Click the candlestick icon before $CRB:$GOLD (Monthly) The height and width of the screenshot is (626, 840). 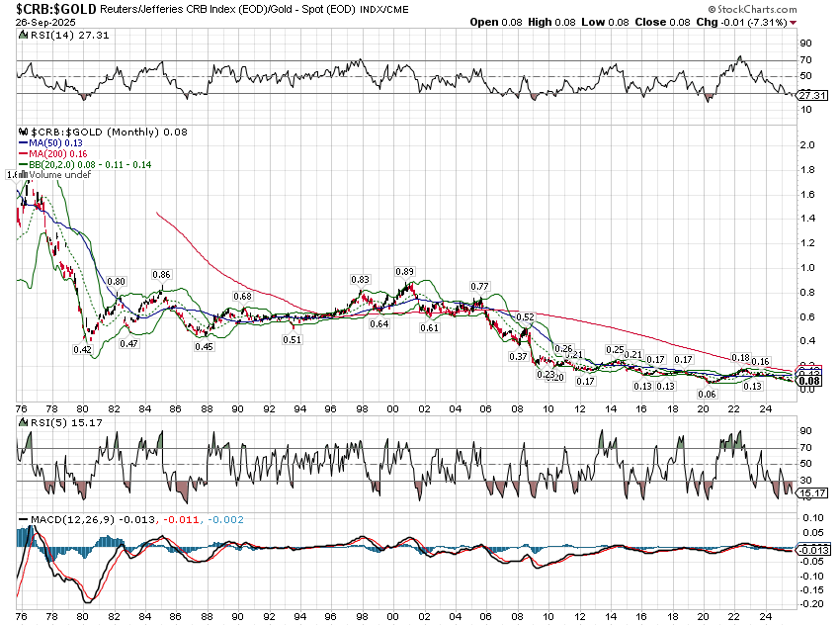(x=23, y=132)
